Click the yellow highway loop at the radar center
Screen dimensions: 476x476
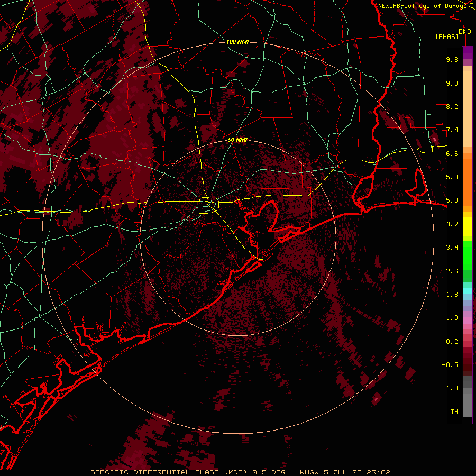coord(209,205)
